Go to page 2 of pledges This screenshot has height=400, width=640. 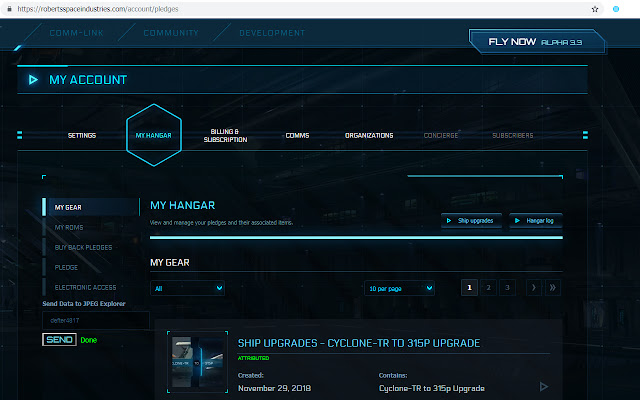(488, 288)
